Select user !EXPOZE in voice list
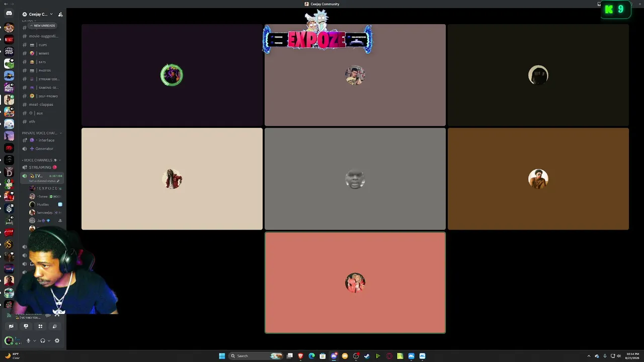Image resolution: width=644 pixels, height=362 pixels. point(45,189)
